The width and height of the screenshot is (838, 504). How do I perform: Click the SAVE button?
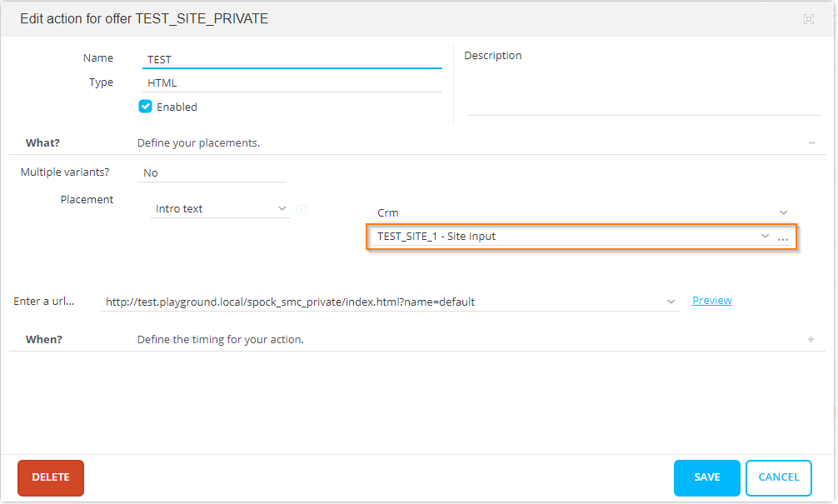click(x=706, y=477)
